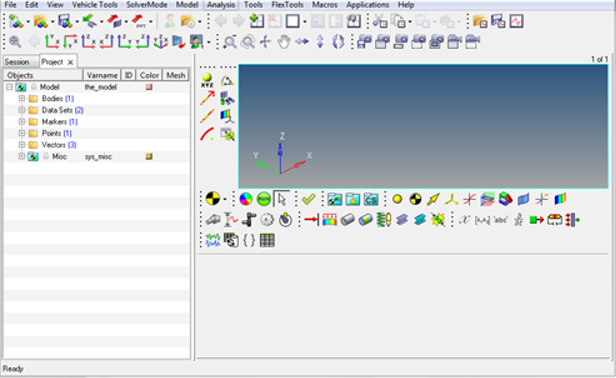Screen dimensions: 616x378
Task: Click the color wheel icon in toolbar
Action: pyautogui.click(x=246, y=199)
